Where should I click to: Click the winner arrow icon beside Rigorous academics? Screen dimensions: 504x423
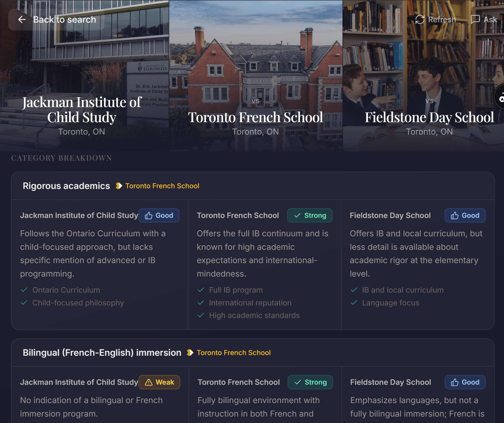[x=119, y=186]
